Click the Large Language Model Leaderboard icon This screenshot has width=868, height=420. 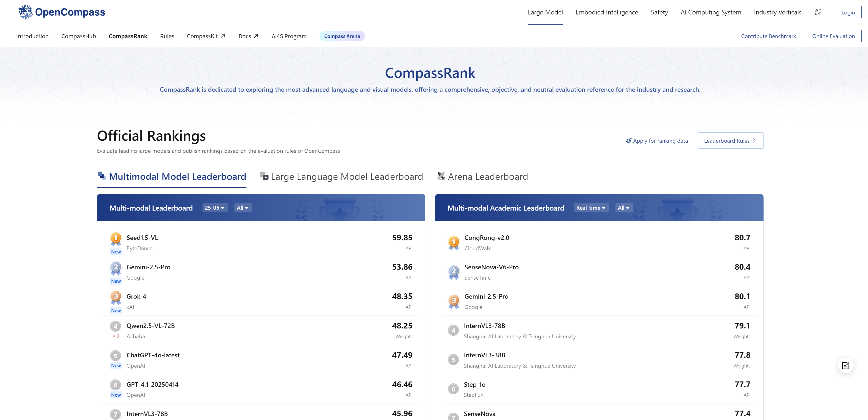(x=264, y=176)
